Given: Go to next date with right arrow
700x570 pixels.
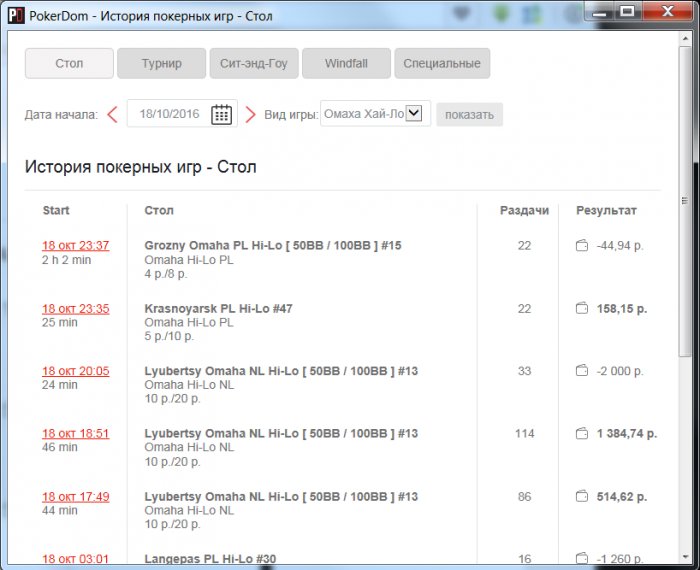Looking at the screenshot, I should click(x=250, y=114).
